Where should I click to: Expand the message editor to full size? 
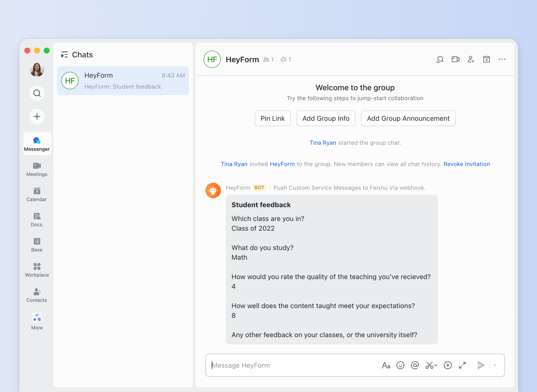tap(462, 365)
